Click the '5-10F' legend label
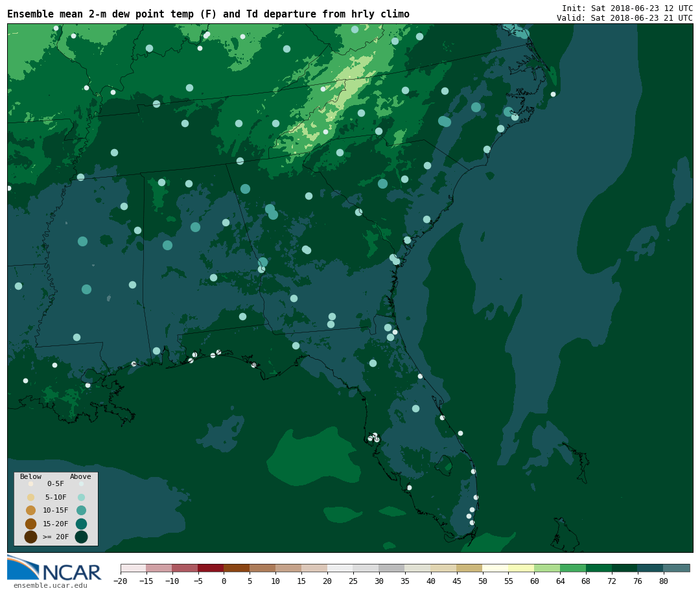The image size is (700, 593). tap(56, 497)
